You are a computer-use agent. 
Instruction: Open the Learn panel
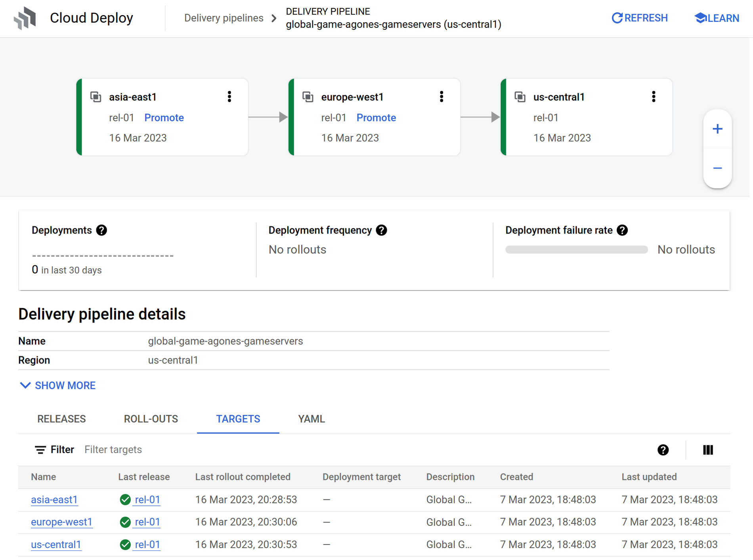[x=717, y=18]
